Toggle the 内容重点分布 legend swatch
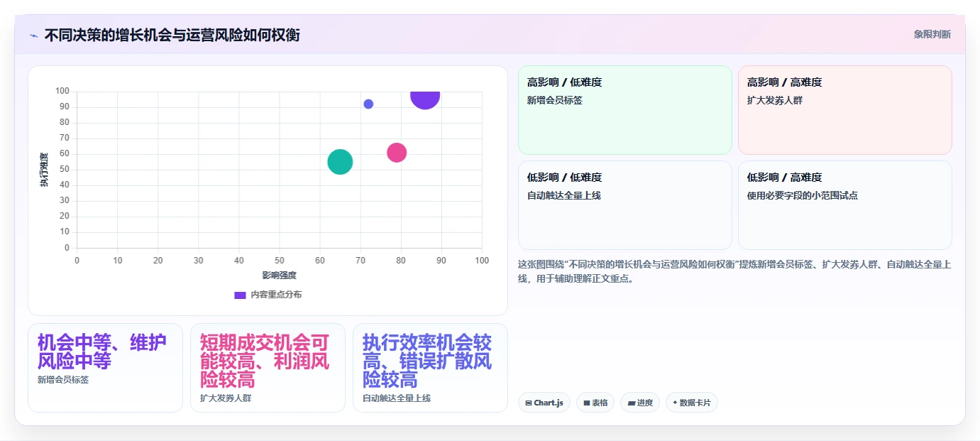This screenshot has width=980, height=441. tap(240, 295)
